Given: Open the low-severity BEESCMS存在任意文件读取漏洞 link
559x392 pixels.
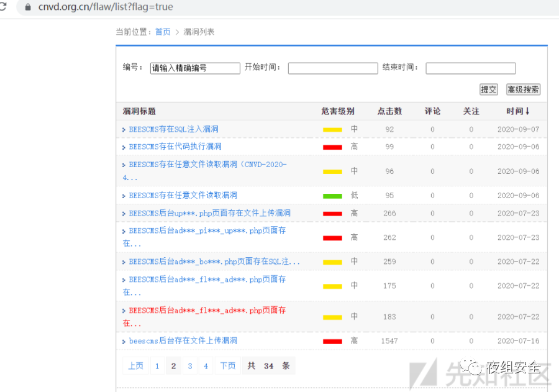Looking at the screenshot, I should [183, 196].
